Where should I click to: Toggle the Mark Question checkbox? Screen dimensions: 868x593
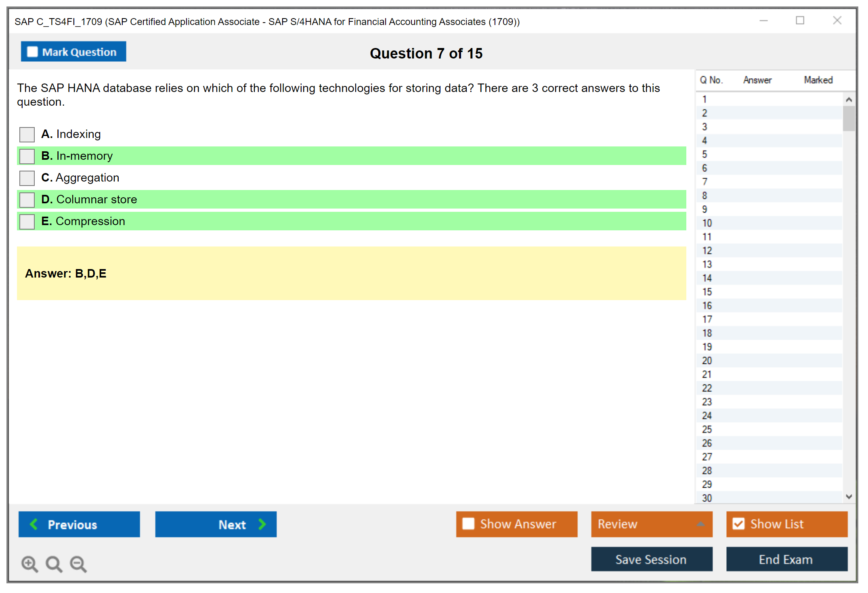tap(32, 52)
